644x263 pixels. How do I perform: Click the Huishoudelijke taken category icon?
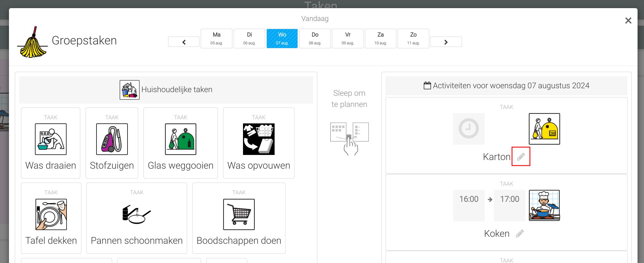[x=129, y=90]
